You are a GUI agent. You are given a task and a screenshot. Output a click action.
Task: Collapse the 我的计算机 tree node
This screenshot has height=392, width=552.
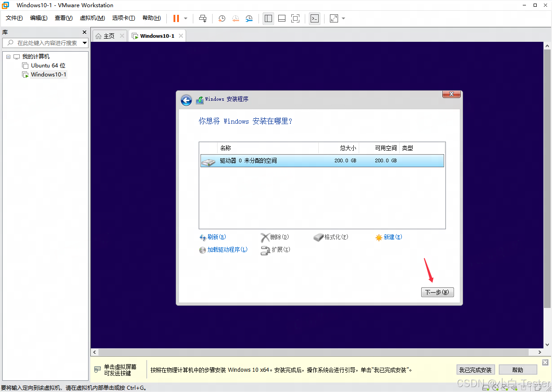pyautogui.click(x=9, y=57)
